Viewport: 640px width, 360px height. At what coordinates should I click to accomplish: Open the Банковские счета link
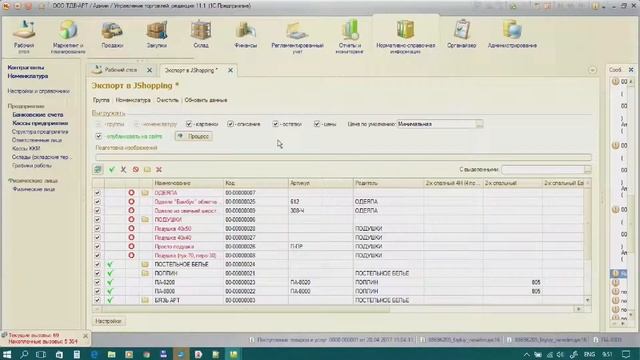tap(38, 115)
